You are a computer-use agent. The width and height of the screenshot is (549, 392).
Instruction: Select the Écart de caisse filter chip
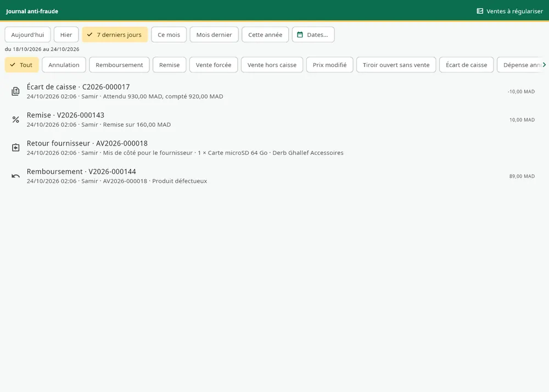(466, 65)
